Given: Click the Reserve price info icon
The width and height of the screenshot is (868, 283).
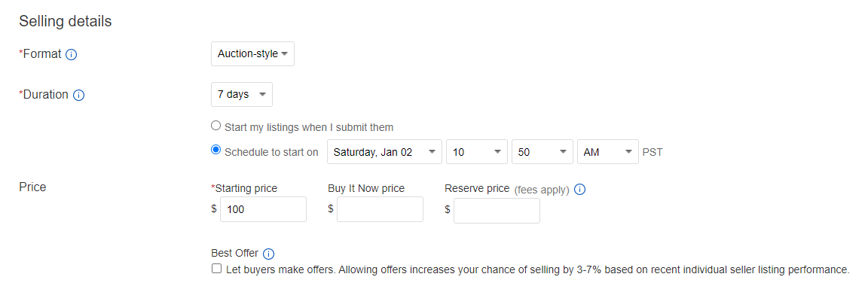Looking at the screenshot, I should click(x=579, y=190).
